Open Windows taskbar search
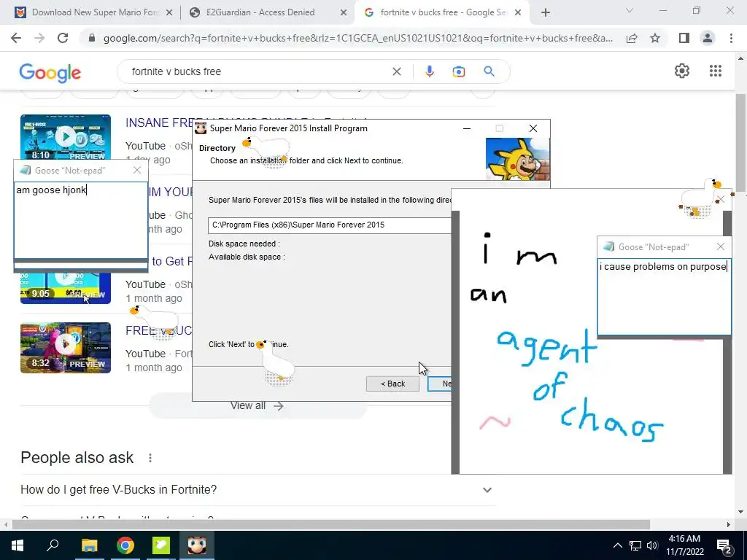 tap(53, 545)
